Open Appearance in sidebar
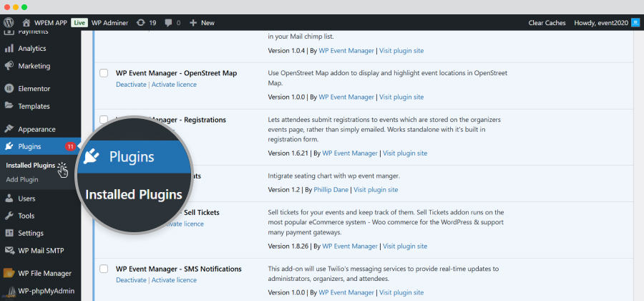The height and width of the screenshot is (301, 644). [x=36, y=129]
